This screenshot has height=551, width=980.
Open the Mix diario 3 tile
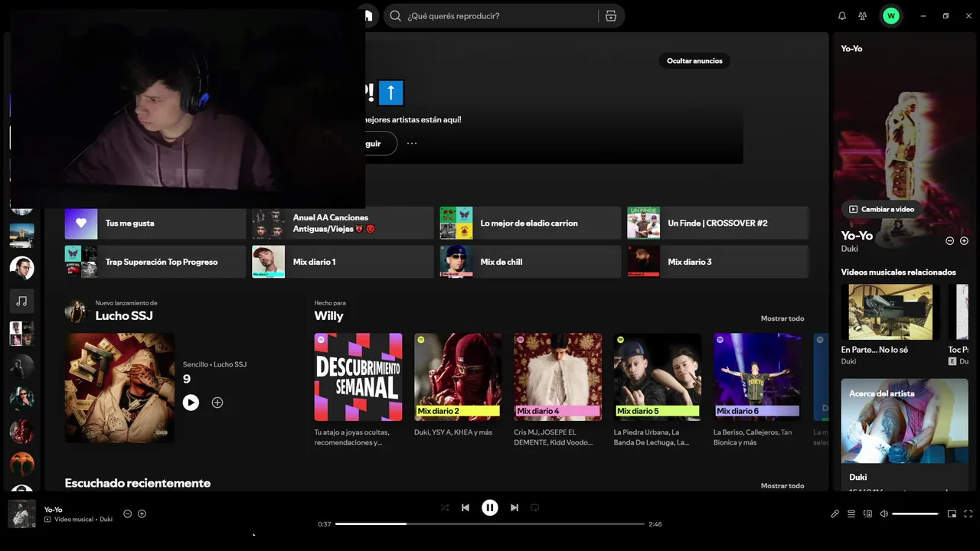(x=718, y=262)
